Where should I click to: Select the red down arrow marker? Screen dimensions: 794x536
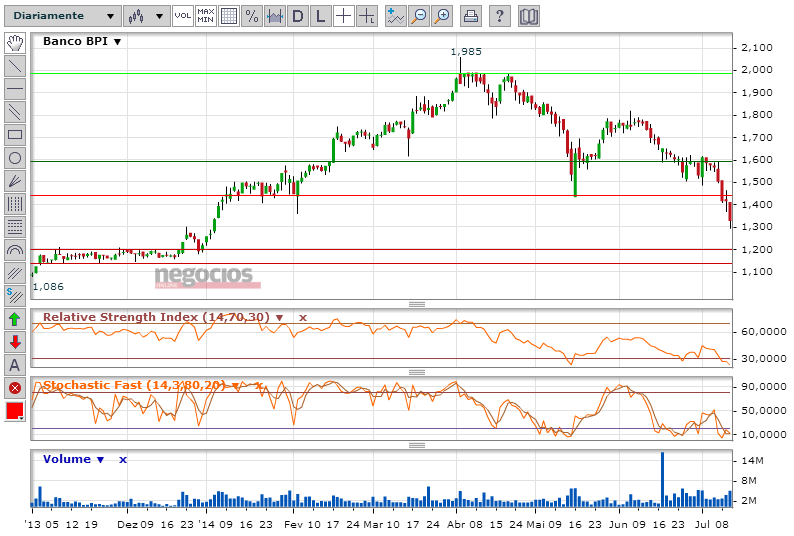[15, 342]
